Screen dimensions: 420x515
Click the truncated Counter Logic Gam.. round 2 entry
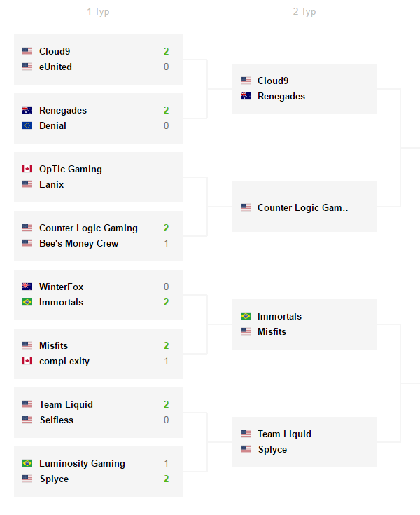(302, 208)
